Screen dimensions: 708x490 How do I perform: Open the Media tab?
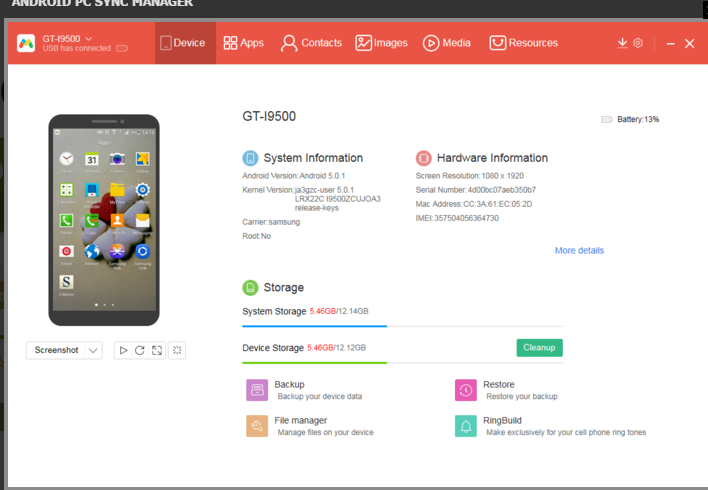click(x=447, y=43)
